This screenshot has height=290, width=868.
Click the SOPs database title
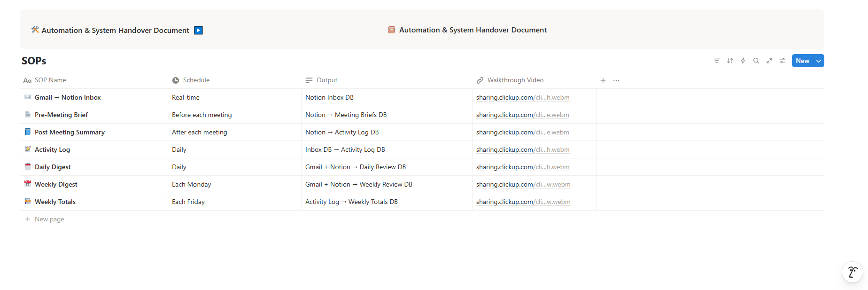point(34,61)
